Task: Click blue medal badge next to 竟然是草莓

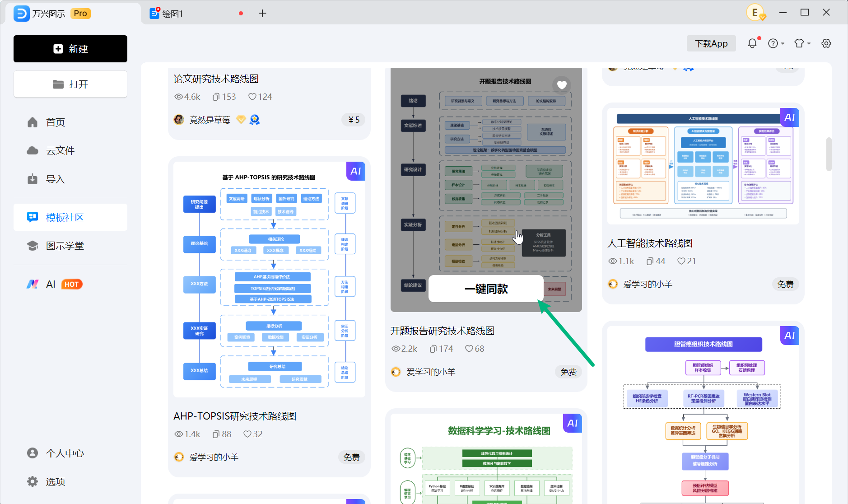Action: (255, 120)
